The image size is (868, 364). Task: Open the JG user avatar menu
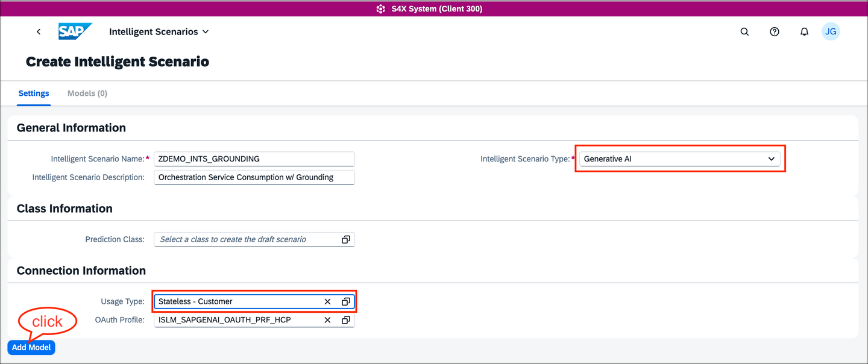(x=831, y=32)
